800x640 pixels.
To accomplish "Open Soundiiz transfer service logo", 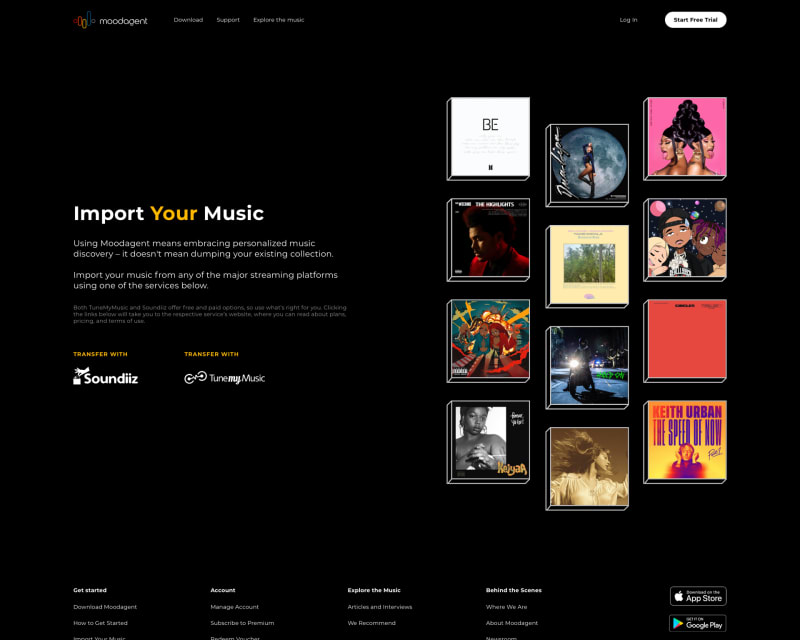I will (106, 377).
